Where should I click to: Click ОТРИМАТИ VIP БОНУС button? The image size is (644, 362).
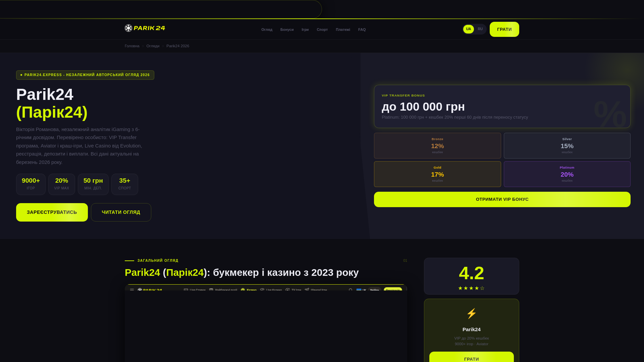[x=502, y=199]
